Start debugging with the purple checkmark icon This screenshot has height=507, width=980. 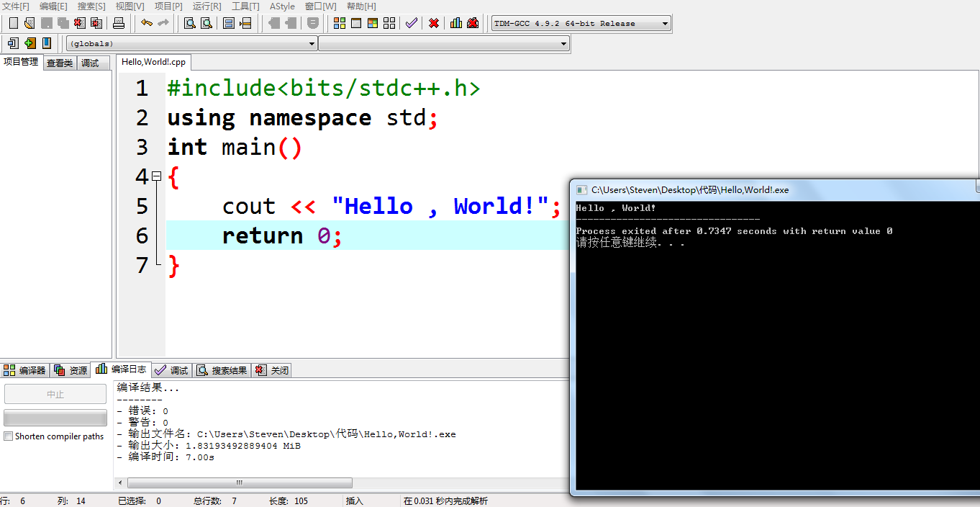(412, 23)
